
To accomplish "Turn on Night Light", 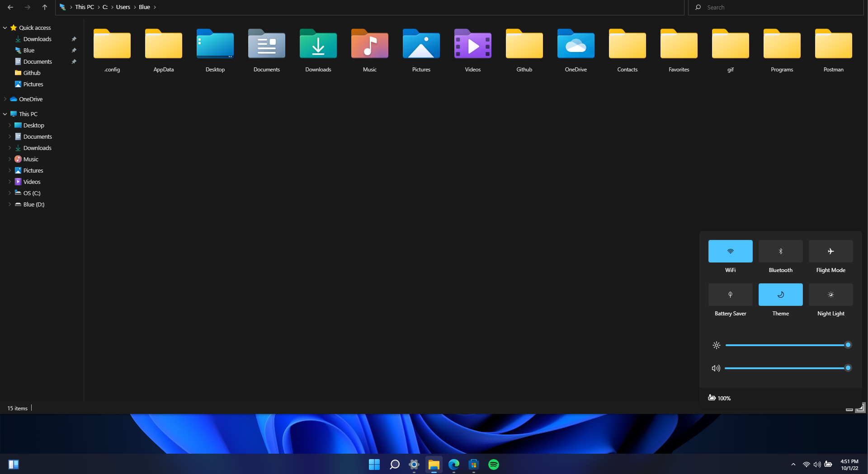I will click(x=830, y=295).
